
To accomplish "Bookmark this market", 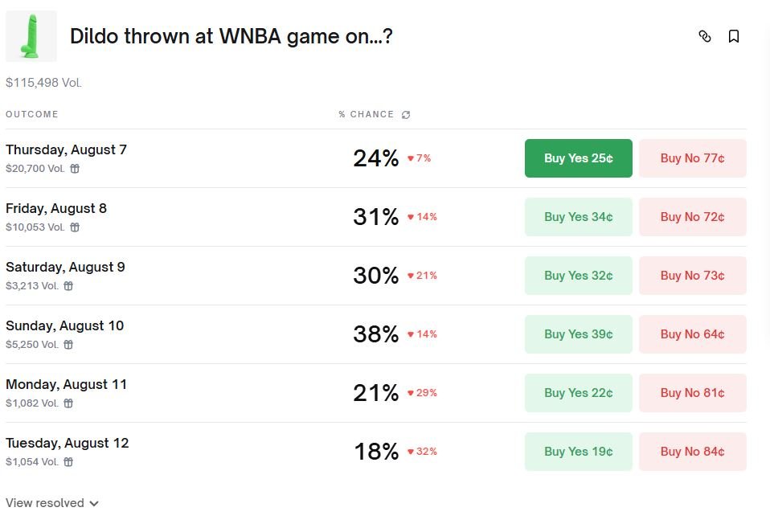I will [734, 36].
